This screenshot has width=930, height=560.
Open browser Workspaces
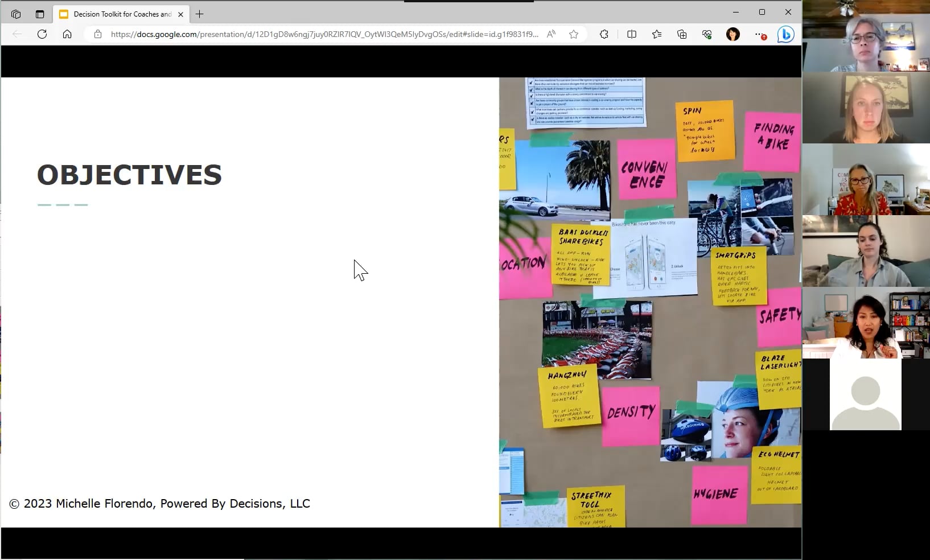[x=15, y=14]
